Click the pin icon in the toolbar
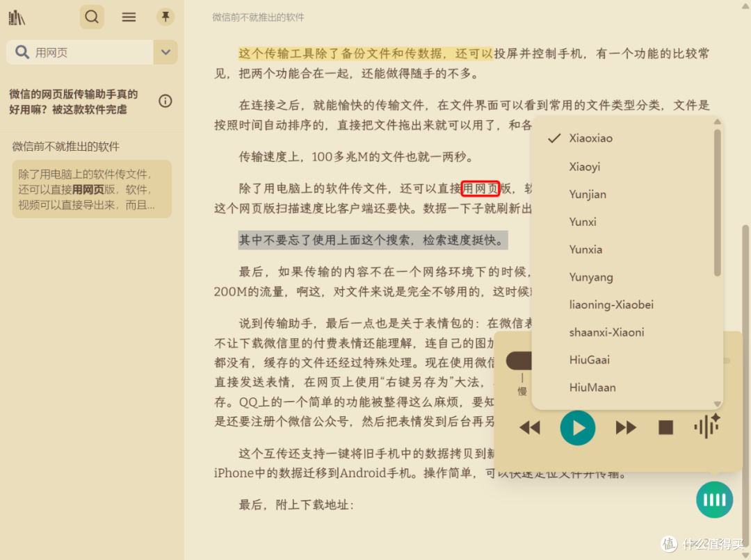Screen dimensions: 751x560 pos(165,17)
